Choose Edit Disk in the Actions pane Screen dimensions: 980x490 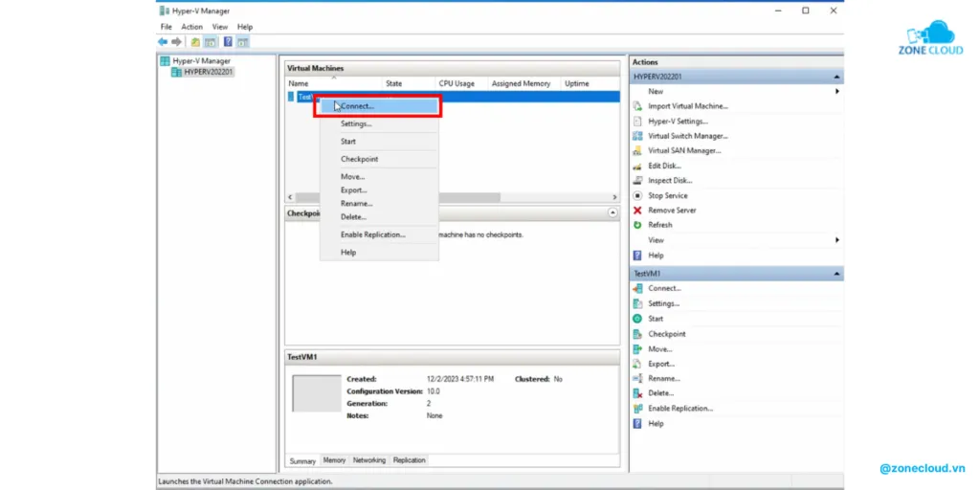664,166
